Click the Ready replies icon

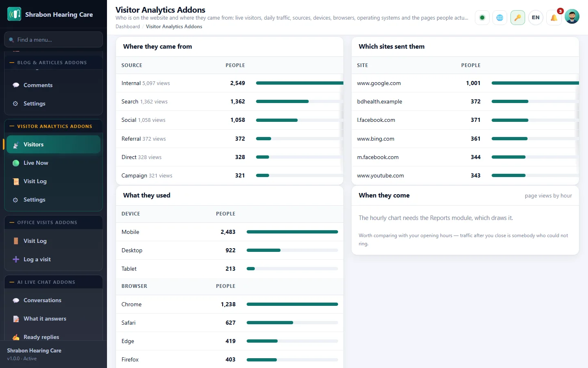(16, 337)
